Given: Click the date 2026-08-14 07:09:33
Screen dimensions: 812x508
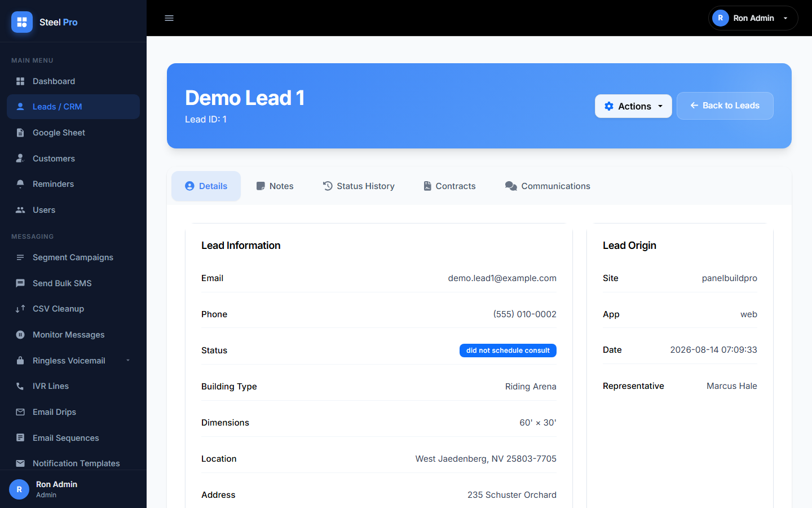Looking at the screenshot, I should [x=713, y=350].
